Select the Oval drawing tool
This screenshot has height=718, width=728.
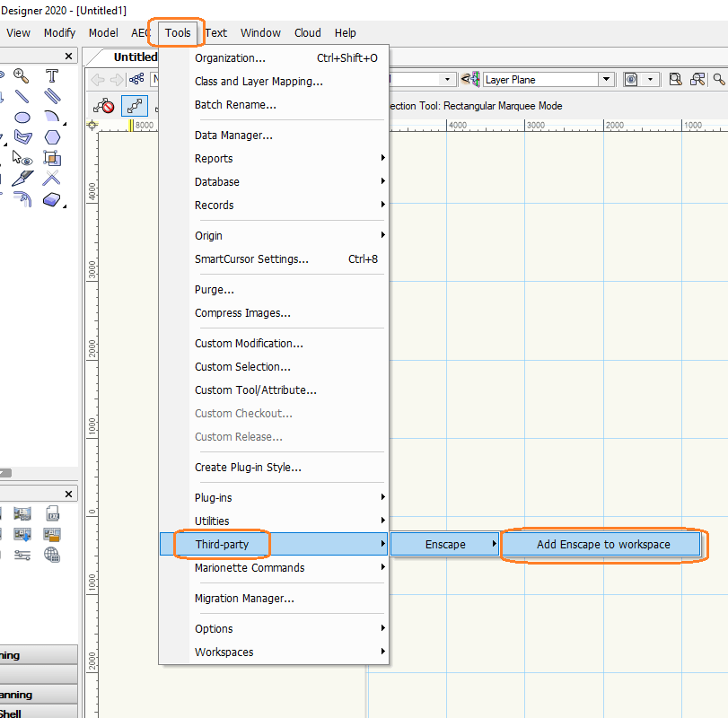[x=22, y=117]
